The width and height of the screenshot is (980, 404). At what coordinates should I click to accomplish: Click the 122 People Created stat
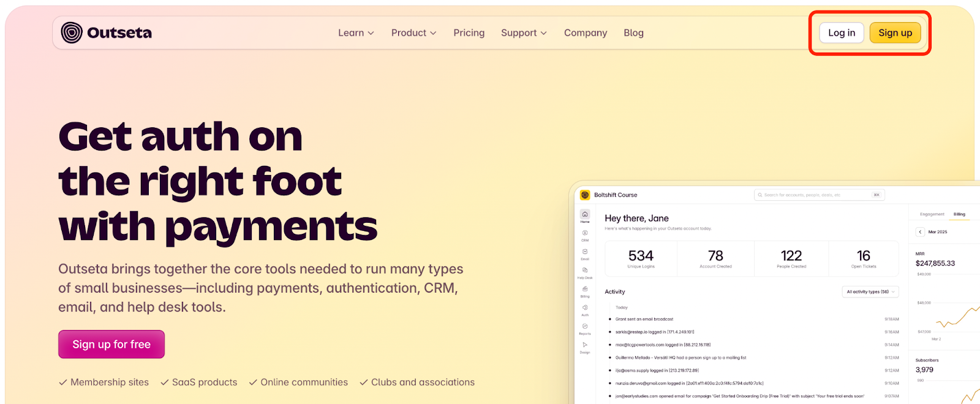coord(791,258)
